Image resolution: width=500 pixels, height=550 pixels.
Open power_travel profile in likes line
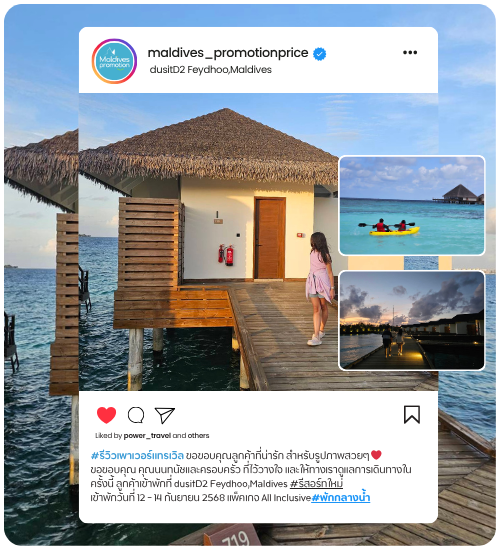pyautogui.click(x=147, y=436)
